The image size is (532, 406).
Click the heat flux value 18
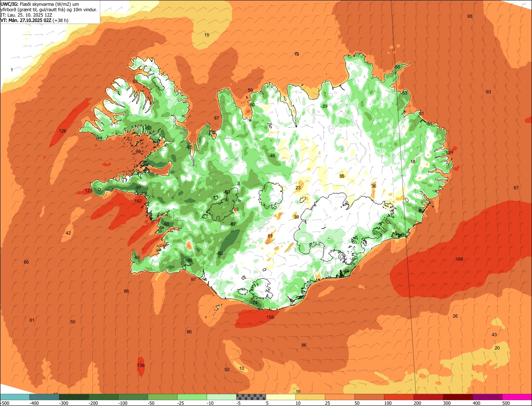coord(413,162)
